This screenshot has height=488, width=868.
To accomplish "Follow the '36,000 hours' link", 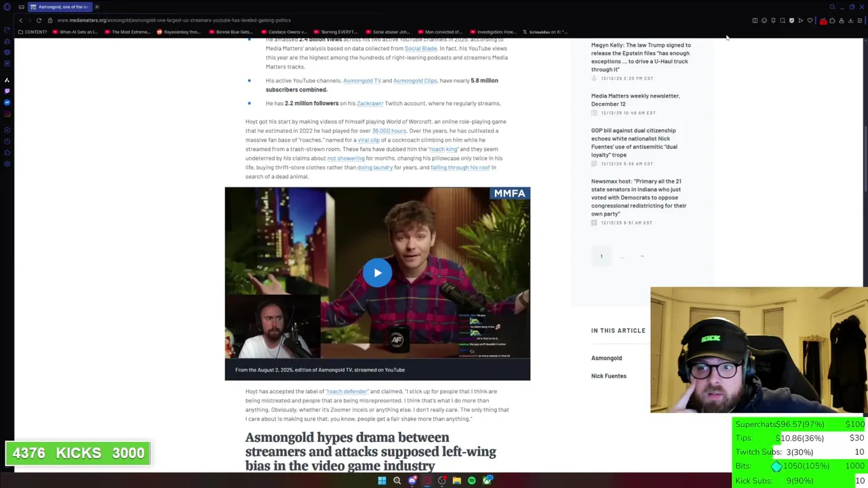I will 389,131.
